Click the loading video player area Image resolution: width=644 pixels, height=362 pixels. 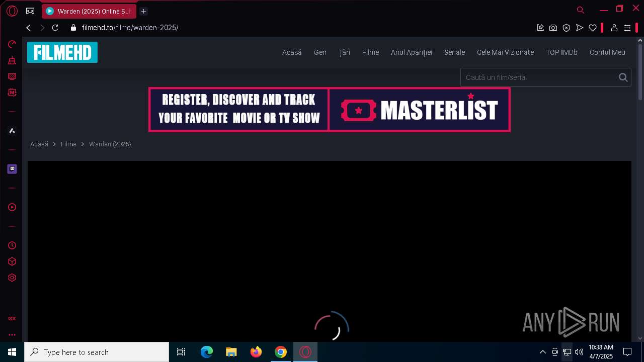click(x=330, y=251)
